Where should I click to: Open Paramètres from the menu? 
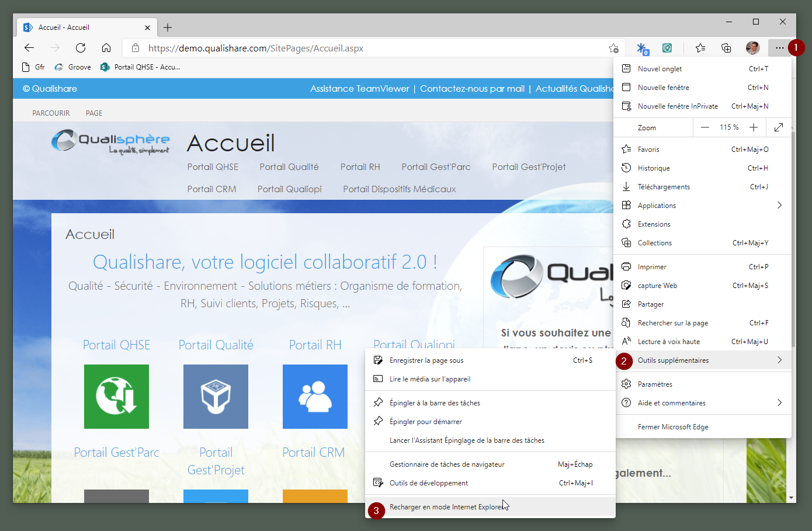coord(702,384)
